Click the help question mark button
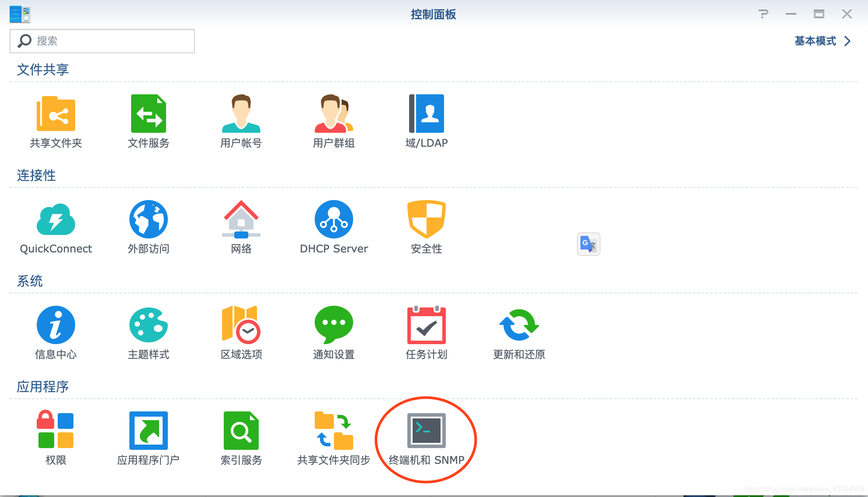 click(764, 14)
